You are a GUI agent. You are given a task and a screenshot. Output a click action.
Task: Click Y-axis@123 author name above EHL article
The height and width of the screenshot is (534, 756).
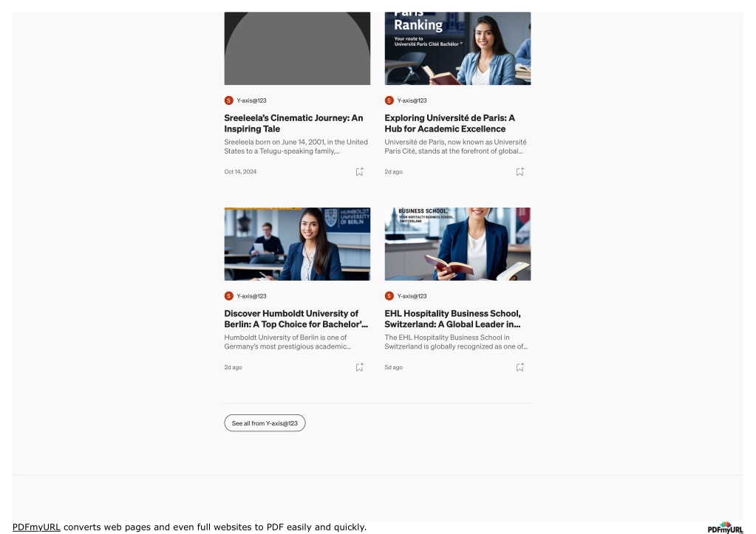tap(412, 296)
